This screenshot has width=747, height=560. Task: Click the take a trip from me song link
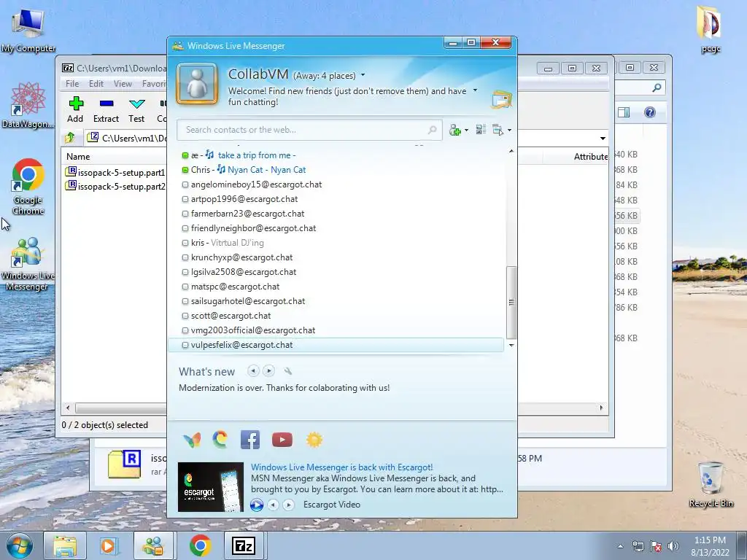(x=257, y=155)
